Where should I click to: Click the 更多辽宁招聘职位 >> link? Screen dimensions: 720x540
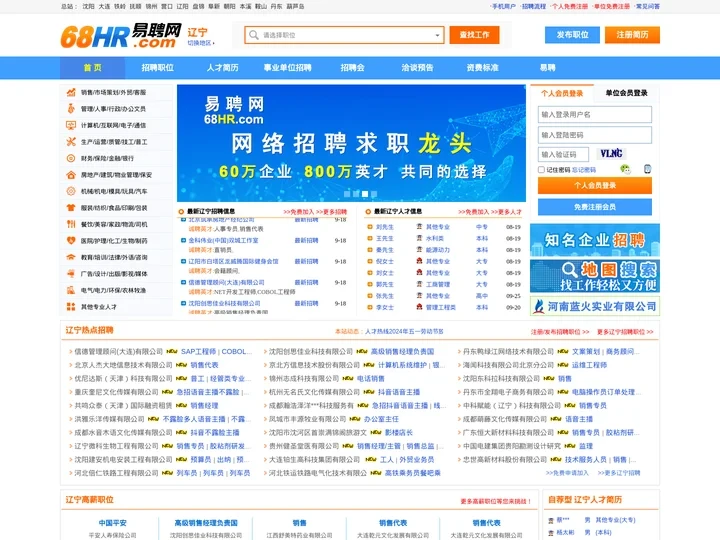pyautogui.click(x=625, y=332)
